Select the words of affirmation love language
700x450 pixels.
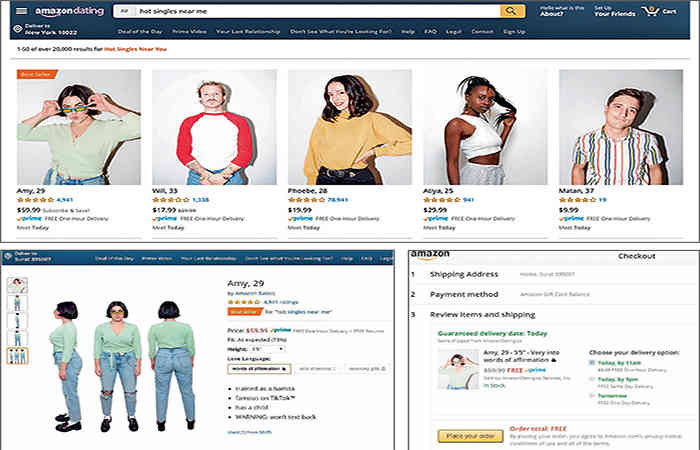click(x=259, y=369)
